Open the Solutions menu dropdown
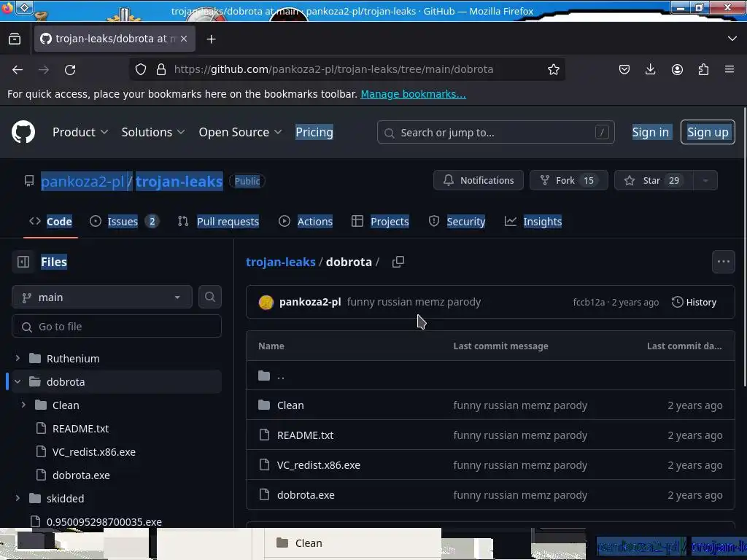The image size is (747, 560). point(152,132)
